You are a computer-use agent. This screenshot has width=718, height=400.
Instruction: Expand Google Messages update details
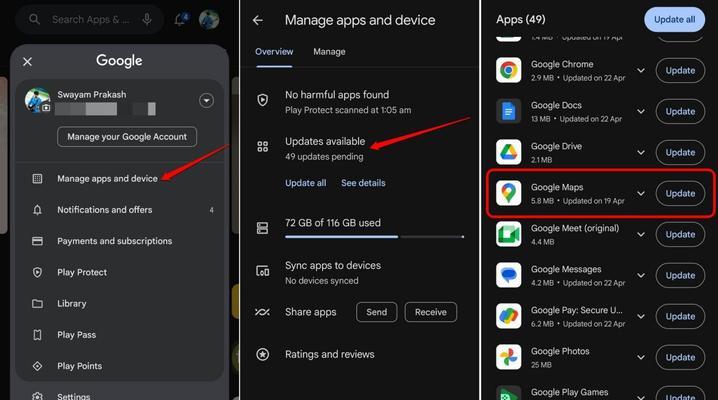coord(641,275)
